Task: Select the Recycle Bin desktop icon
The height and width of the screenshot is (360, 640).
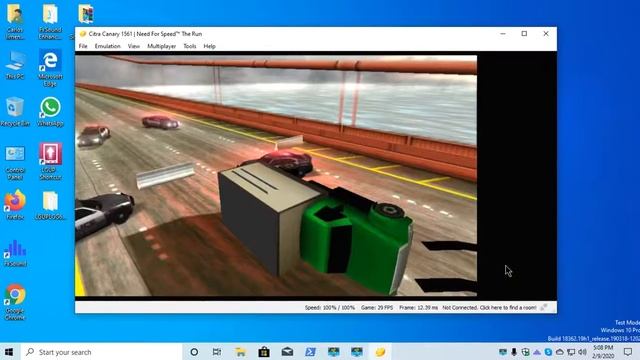Action: tap(15, 112)
